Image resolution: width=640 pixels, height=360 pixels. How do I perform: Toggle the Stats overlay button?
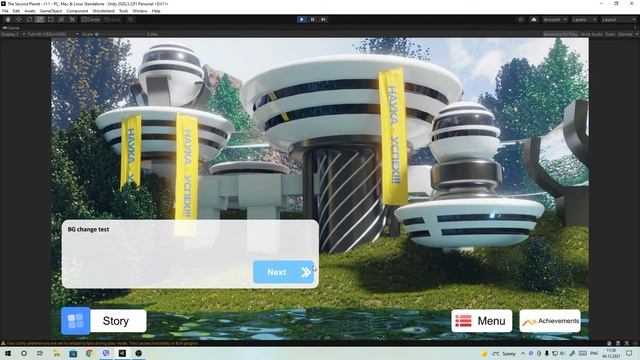[610, 34]
